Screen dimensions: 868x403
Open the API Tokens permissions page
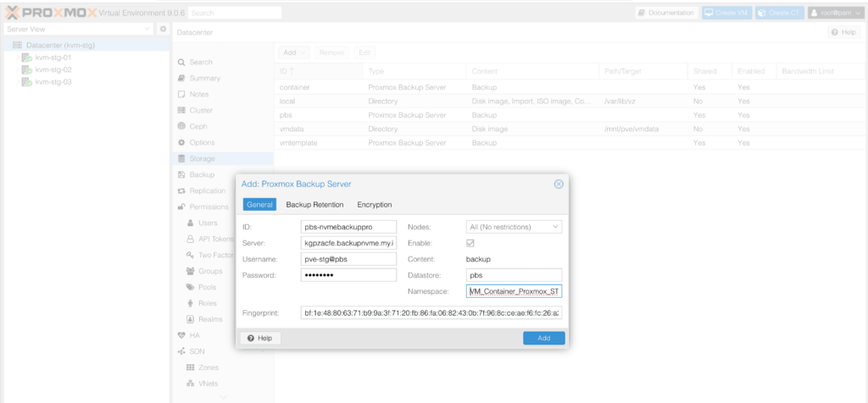pos(214,239)
